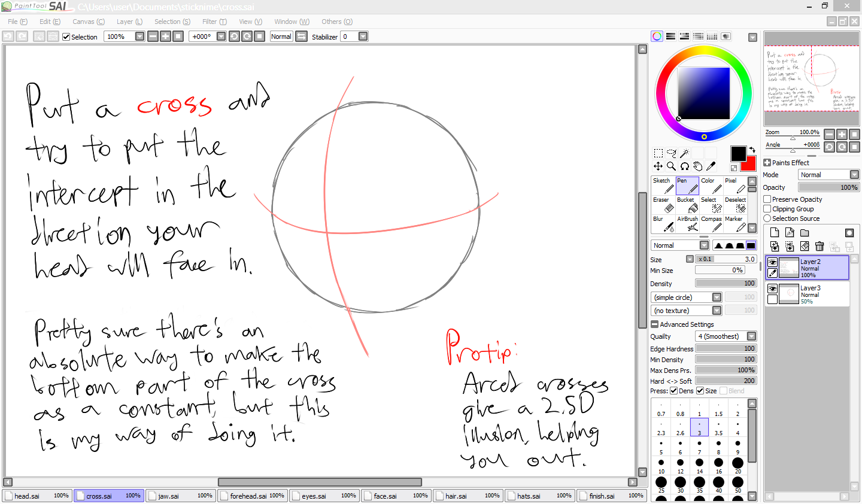The height and width of the screenshot is (504, 862).
Task: Open the Filter menu
Action: coord(214,22)
